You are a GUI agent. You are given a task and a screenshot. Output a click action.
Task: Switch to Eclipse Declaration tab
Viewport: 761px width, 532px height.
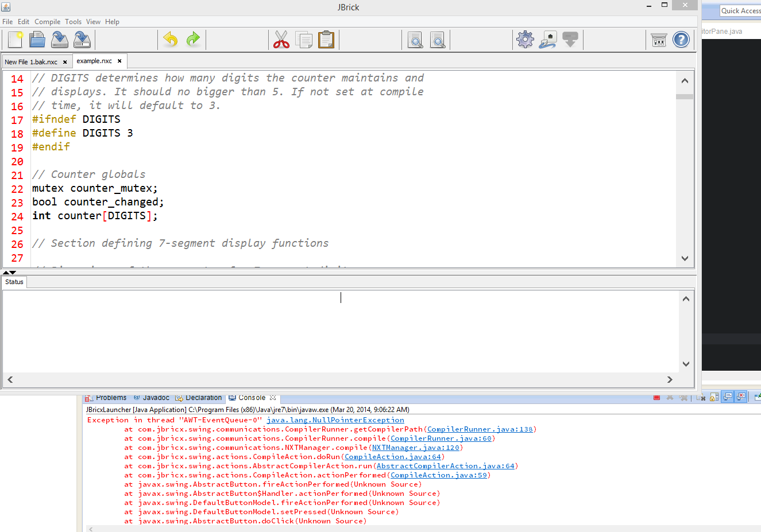199,398
